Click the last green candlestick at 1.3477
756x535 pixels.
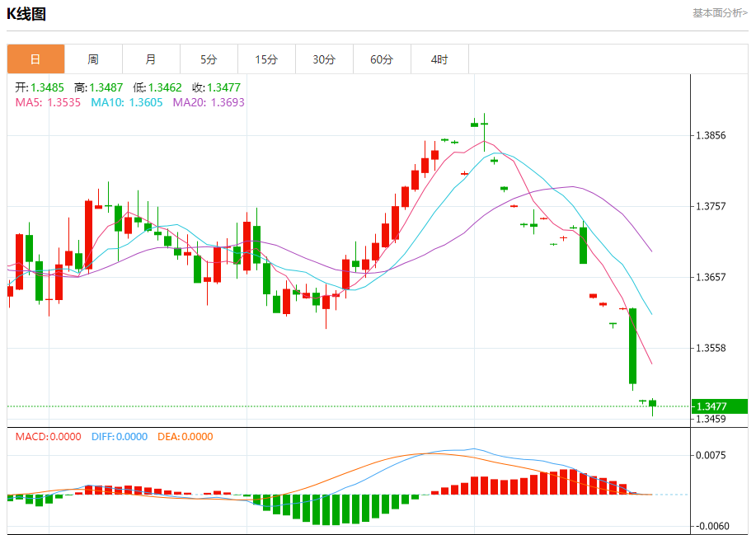click(x=652, y=404)
